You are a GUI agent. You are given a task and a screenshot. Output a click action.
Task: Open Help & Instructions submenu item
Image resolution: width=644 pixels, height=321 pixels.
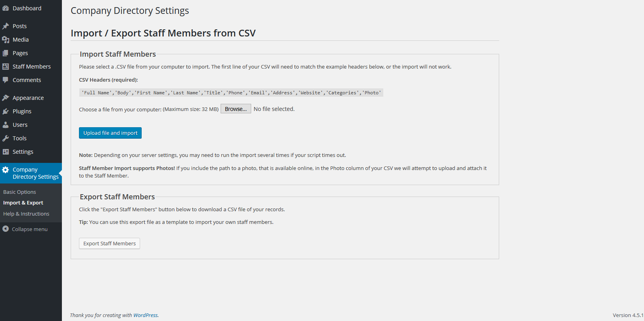click(x=26, y=214)
